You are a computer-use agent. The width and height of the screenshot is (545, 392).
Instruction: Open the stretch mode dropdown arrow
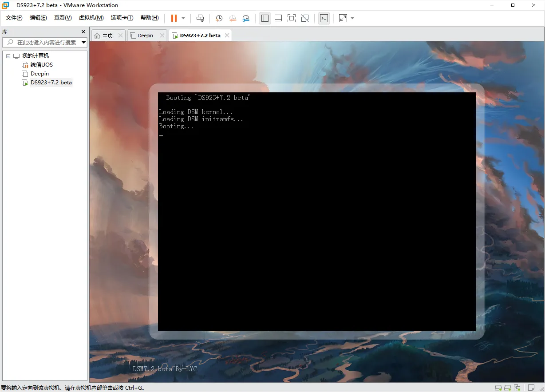352,18
